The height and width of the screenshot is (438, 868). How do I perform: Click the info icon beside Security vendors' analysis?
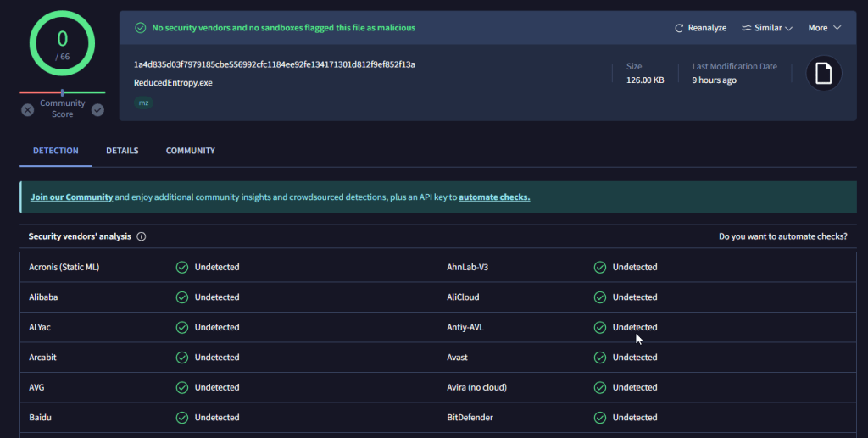142,236
